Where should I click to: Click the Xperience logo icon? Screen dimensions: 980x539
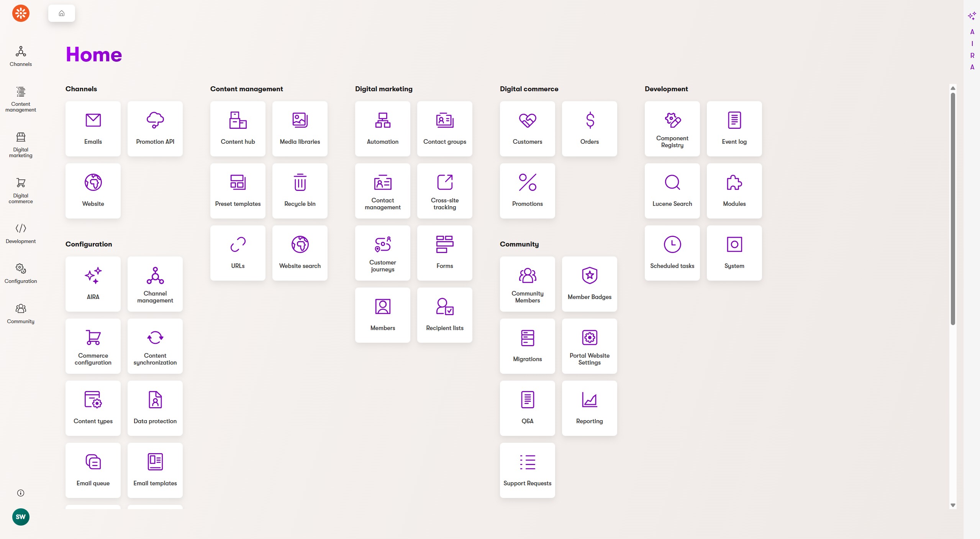coord(21,13)
